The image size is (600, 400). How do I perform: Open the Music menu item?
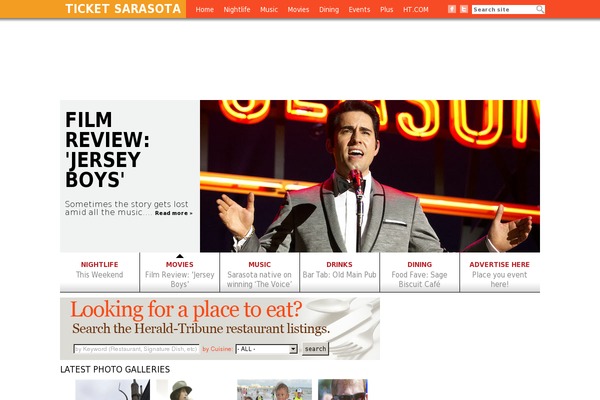269,10
